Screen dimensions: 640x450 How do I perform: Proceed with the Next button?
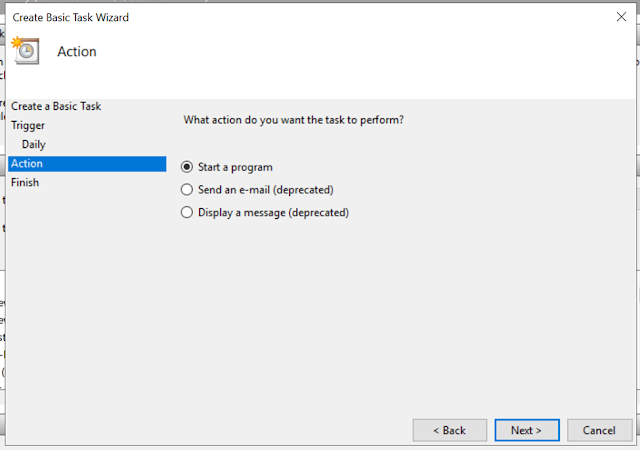[526, 430]
